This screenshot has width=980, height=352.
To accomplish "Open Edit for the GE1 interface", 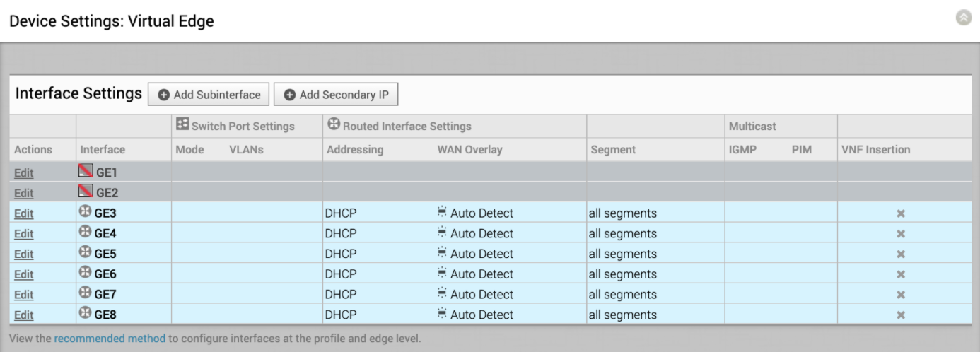I will click(x=24, y=172).
